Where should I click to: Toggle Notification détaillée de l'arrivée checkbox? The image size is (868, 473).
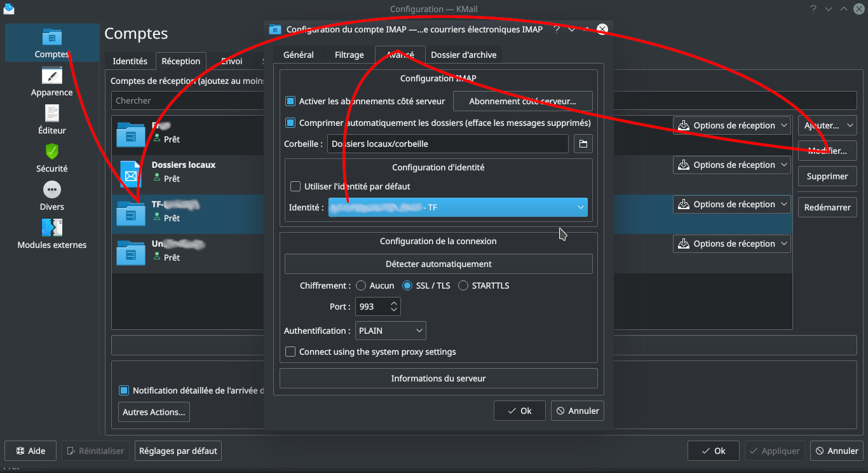[124, 390]
